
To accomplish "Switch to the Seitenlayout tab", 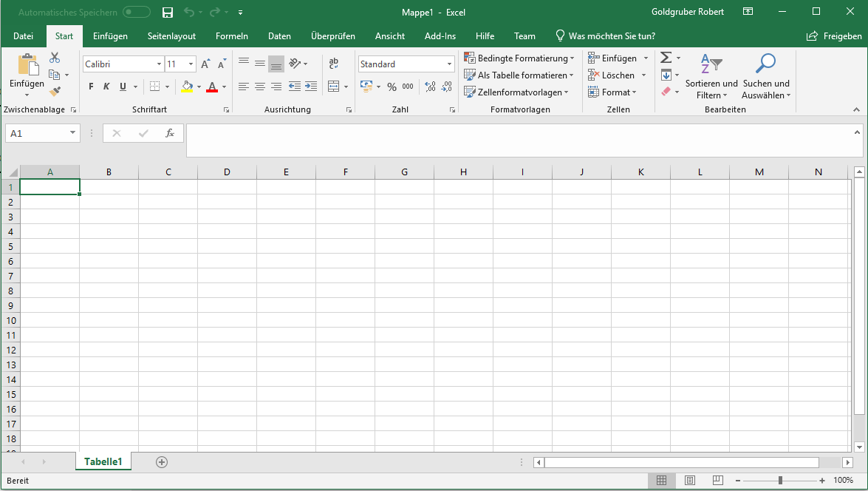I will (x=171, y=36).
